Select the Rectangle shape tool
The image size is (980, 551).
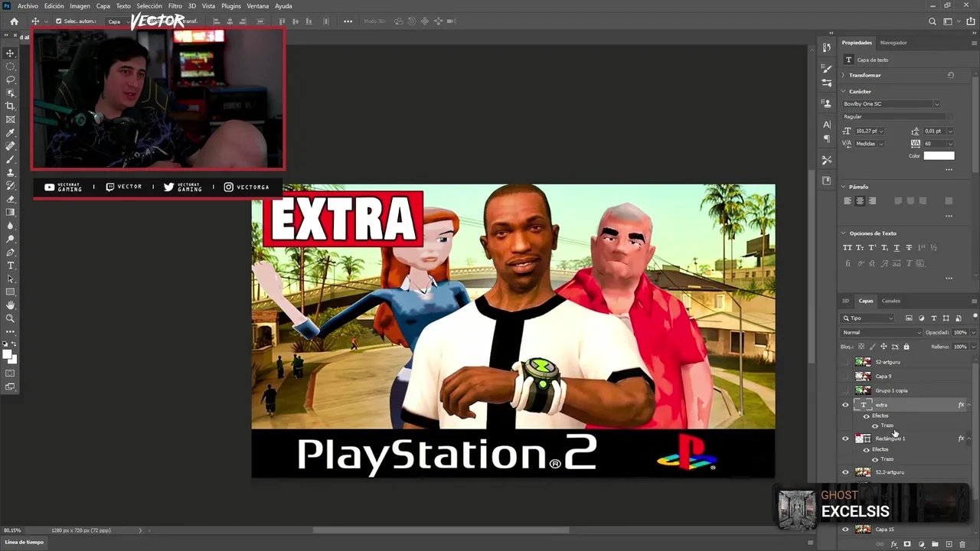coord(11,292)
